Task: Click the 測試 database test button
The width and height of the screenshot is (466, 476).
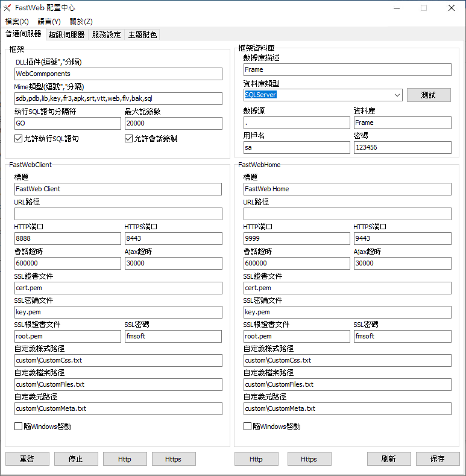Action: click(429, 95)
